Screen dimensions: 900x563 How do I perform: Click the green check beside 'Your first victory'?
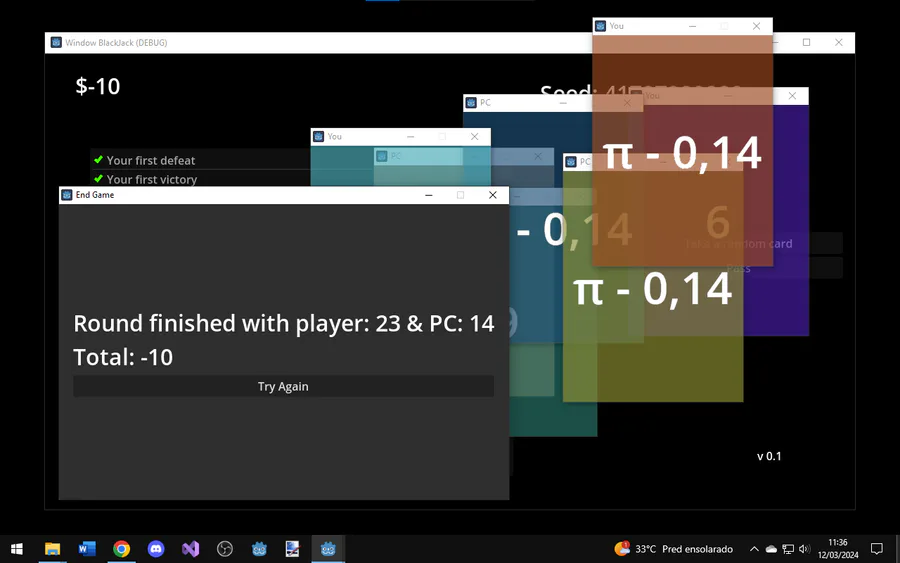(98, 178)
